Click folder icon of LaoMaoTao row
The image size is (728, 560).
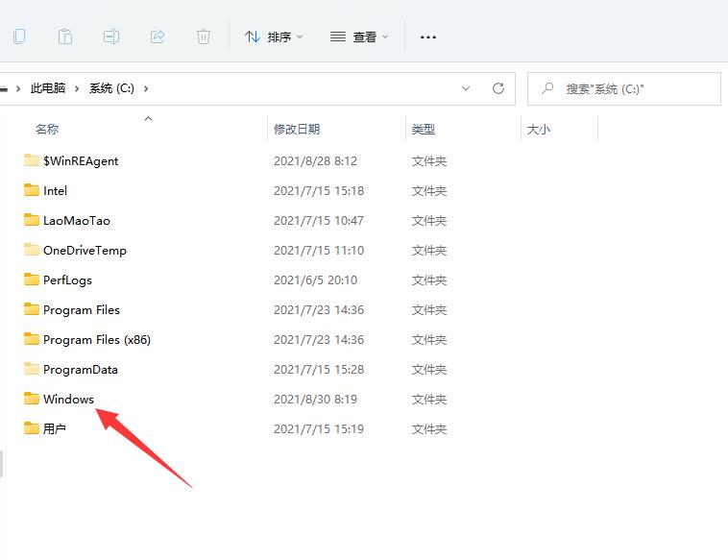coord(32,220)
